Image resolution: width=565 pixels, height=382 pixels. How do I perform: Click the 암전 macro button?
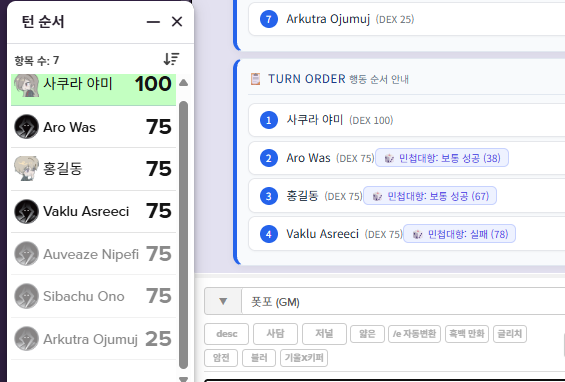(x=221, y=358)
